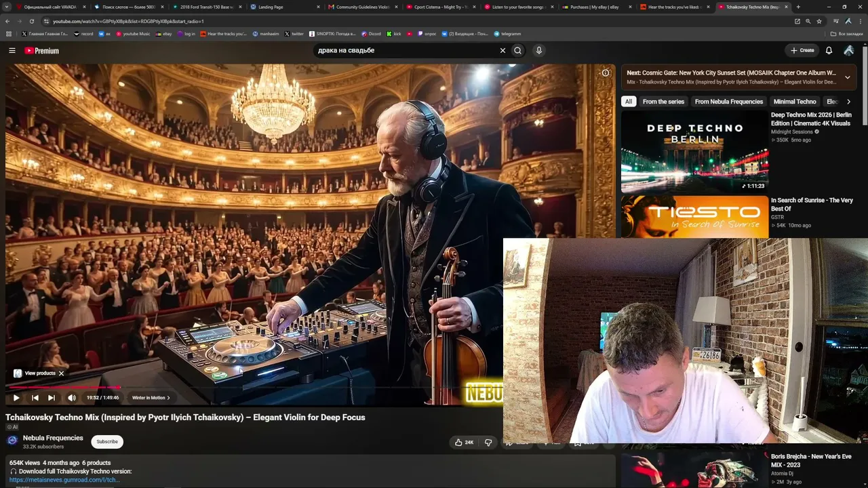The width and height of the screenshot is (868, 488).
Task: Expand the Next up playlist panel
Action: pos(847,77)
